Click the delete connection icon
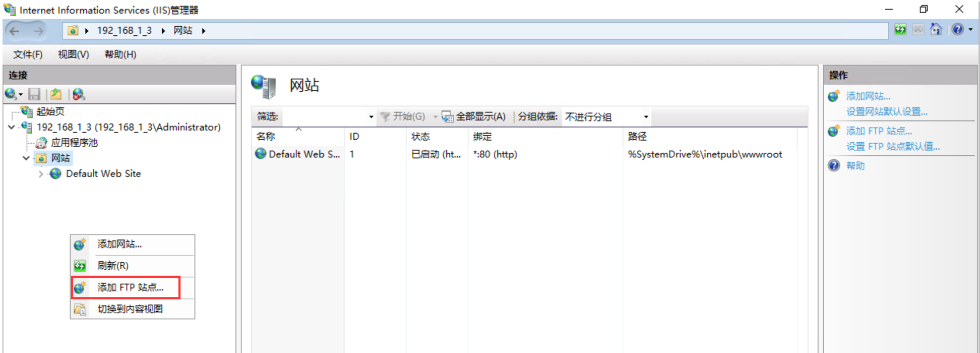Screen dimensions: 980x353 pyautogui.click(x=79, y=94)
